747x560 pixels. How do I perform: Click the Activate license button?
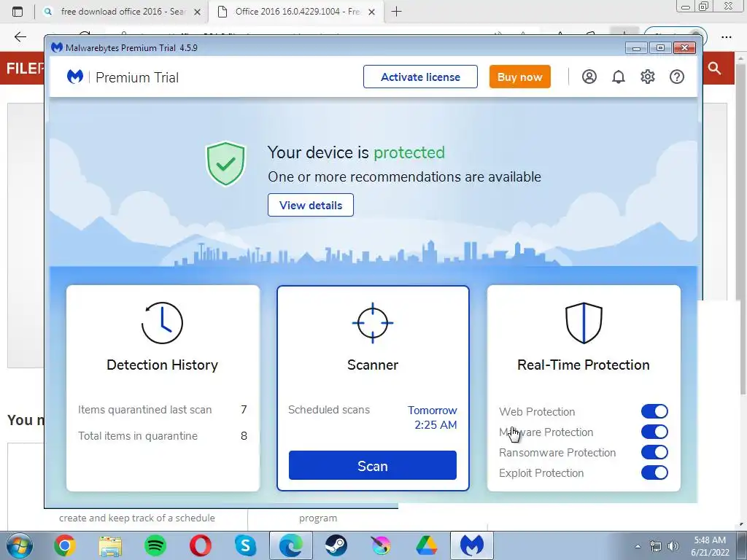(x=420, y=77)
